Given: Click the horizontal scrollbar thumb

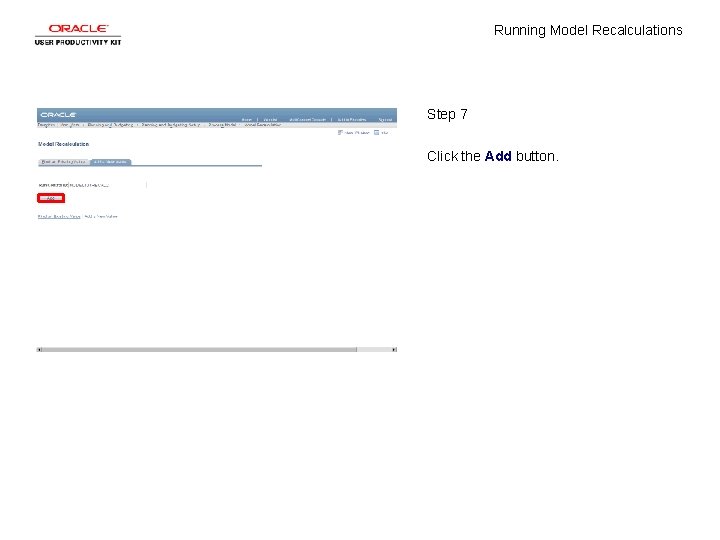Looking at the screenshot, I should 199,349.
